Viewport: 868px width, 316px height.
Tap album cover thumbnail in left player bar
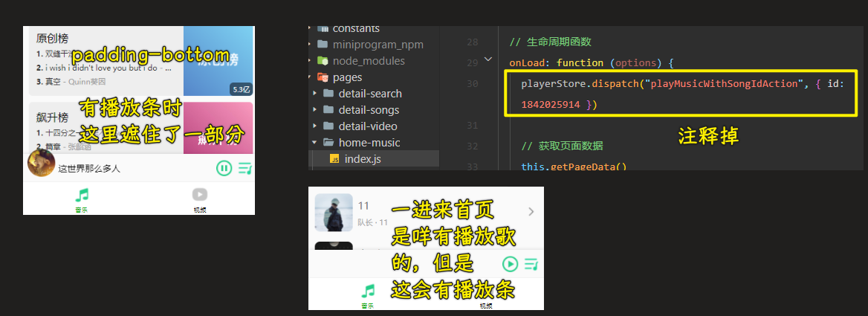click(40, 164)
